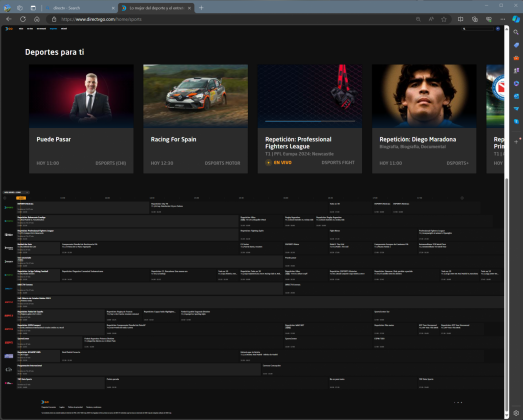
Task: Click 'HOY 12:30' time on Racing card
Action: coord(162,163)
